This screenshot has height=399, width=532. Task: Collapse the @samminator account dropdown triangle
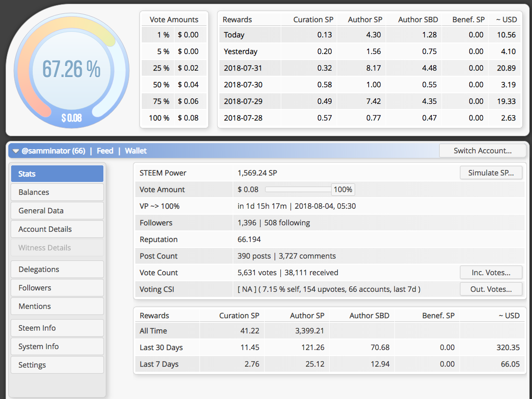point(16,151)
